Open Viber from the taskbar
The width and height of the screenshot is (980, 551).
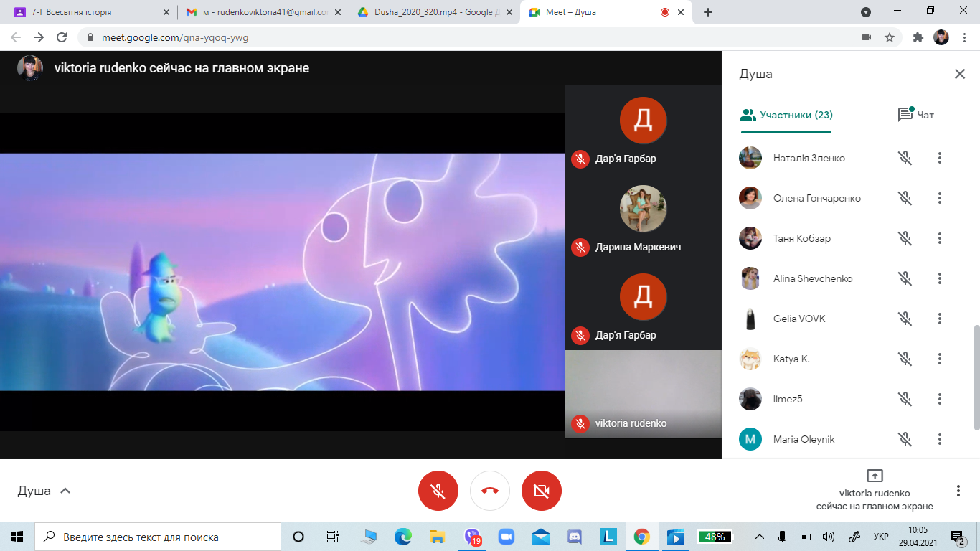(x=472, y=536)
